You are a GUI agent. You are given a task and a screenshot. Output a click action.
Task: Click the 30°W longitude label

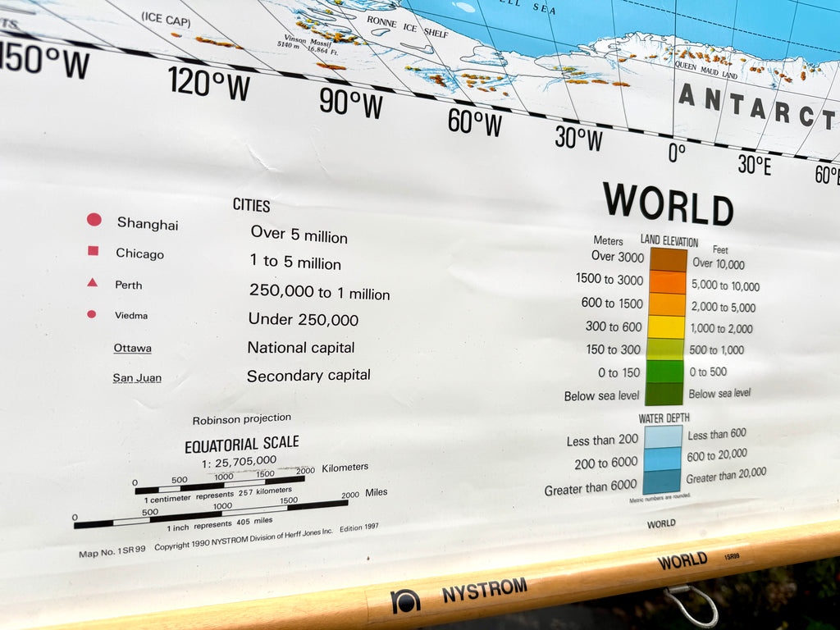578,138
